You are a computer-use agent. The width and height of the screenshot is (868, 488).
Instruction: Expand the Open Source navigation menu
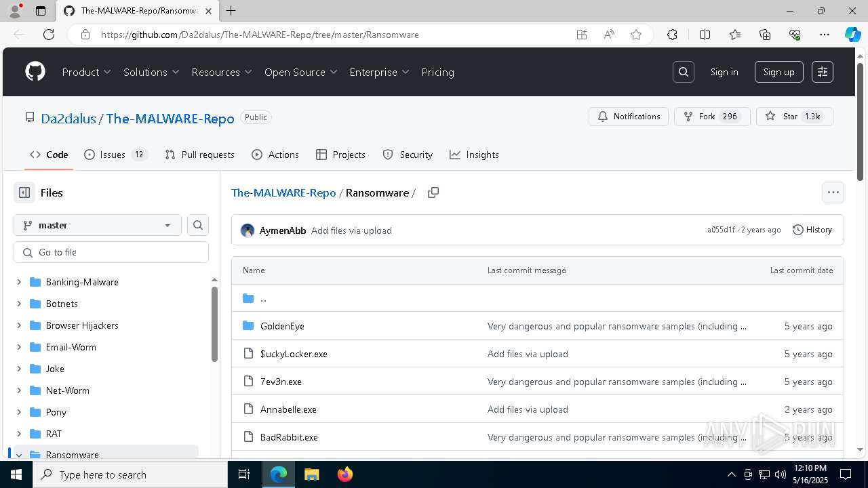click(301, 72)
